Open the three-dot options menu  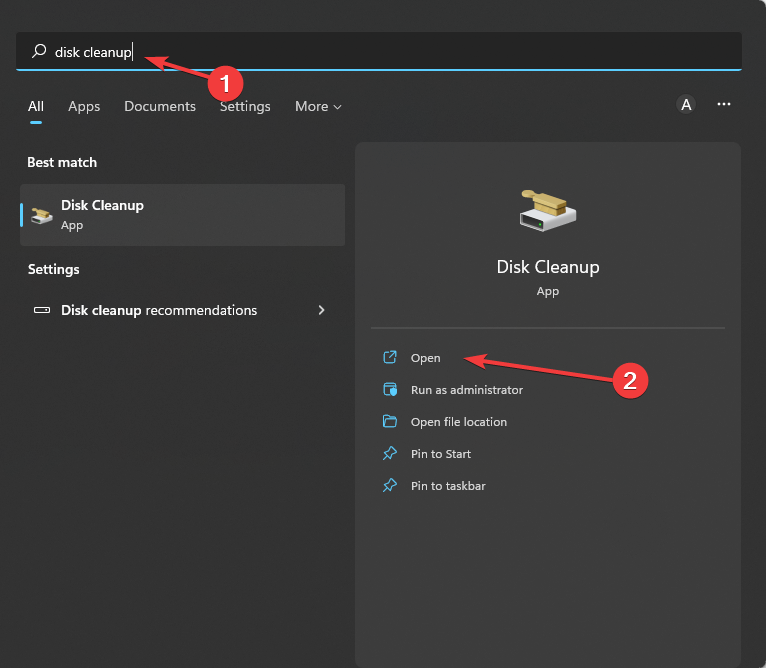(x=723, y=104)
